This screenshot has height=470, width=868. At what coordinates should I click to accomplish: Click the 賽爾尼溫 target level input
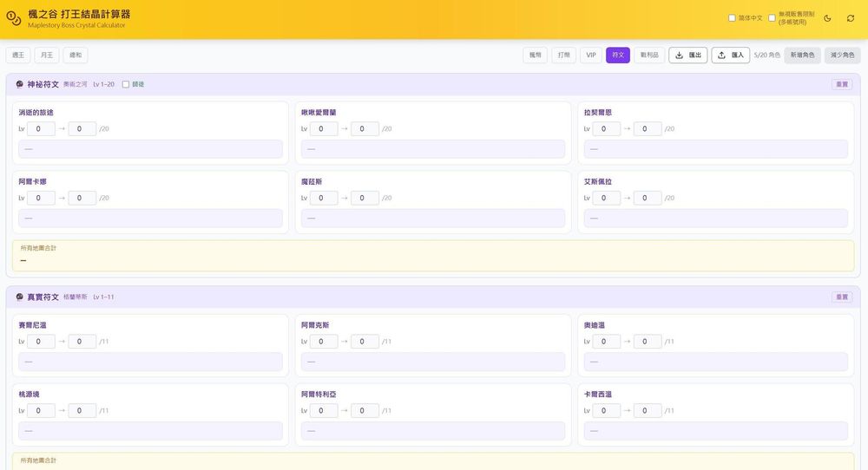tap(82, 342)
